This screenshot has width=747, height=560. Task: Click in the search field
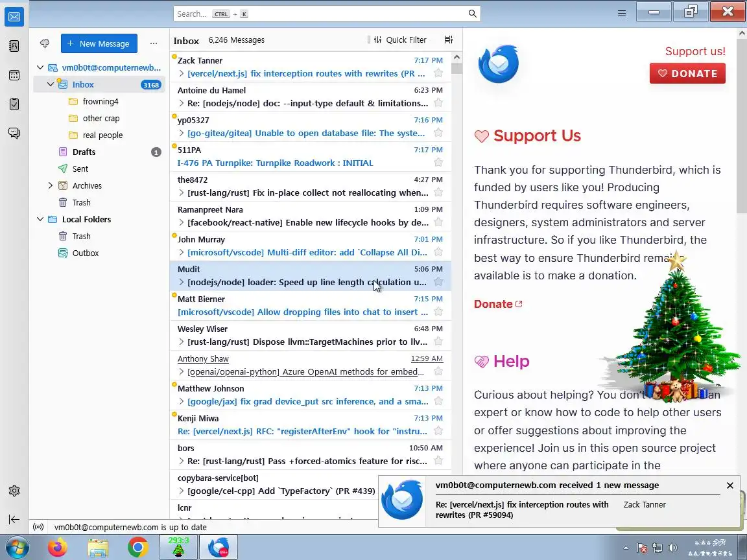327,14
